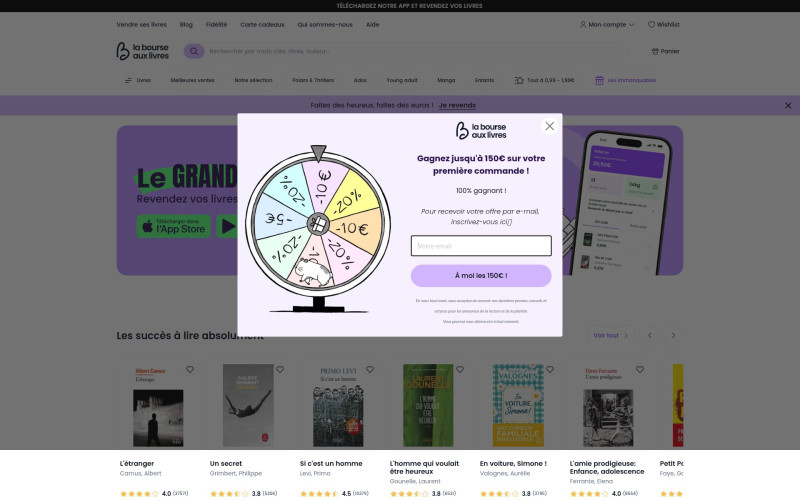The height and width of the screenshot is (500, 800).
Task: Show previous books with left carousel arrow
Action: coord(649,336)
